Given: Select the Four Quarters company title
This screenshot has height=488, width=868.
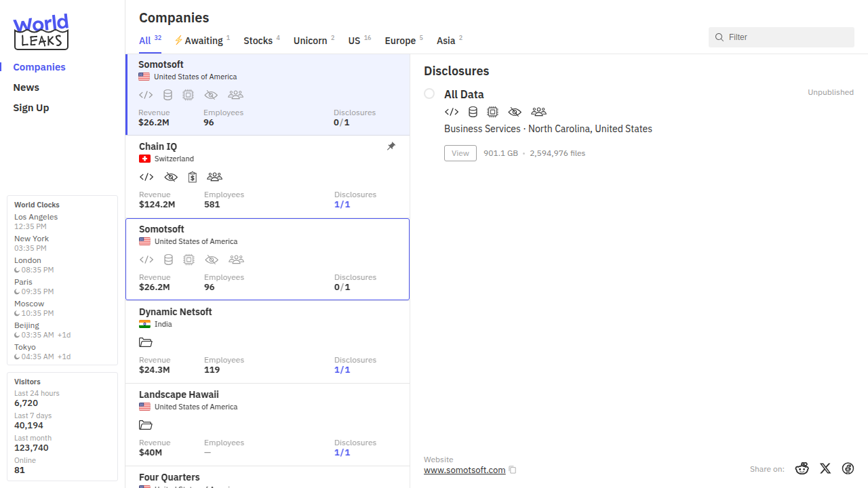Looking at the screenshot, I should pyautogui.click(x=170, y=477).
